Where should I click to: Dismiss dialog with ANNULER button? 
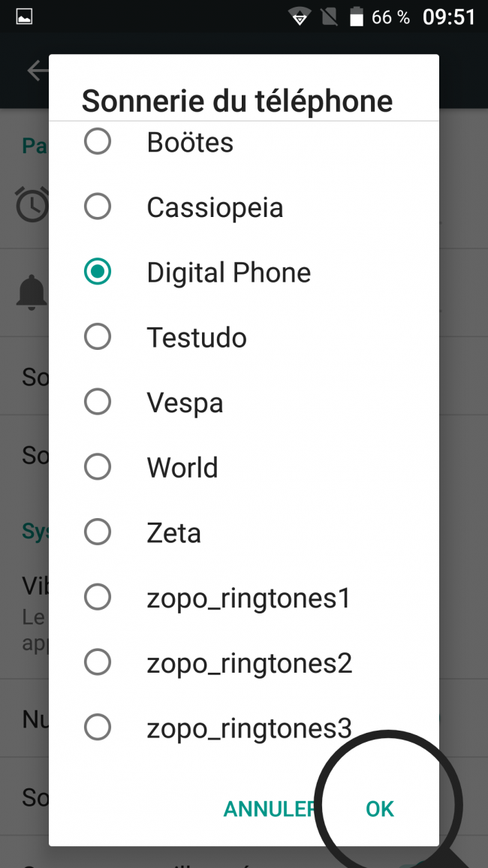(x=270, y=809)
